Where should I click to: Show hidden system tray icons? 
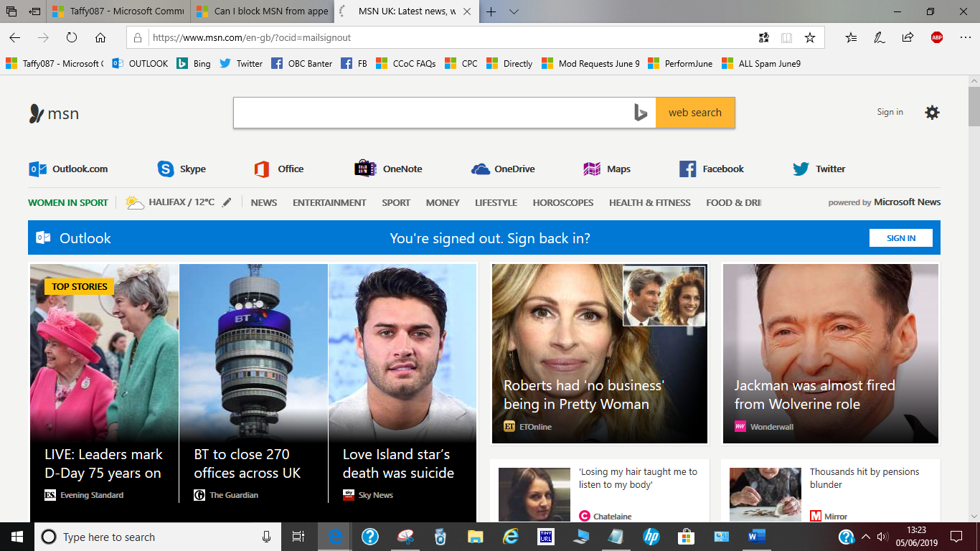[866, 537]
